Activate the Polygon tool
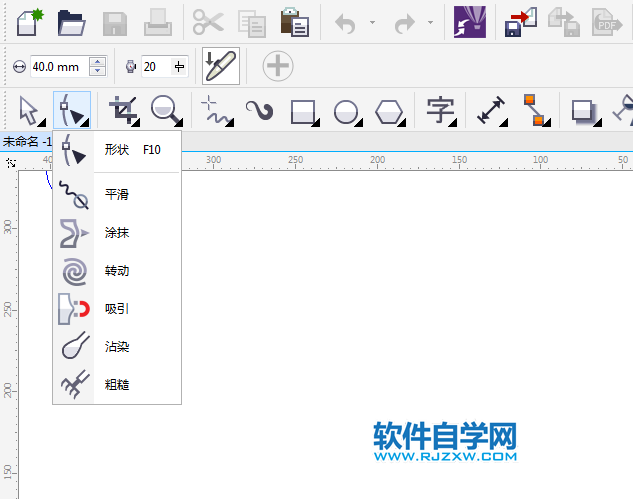Image resolution: width=633 pixels, height=499 pixels. pos(389,110)
